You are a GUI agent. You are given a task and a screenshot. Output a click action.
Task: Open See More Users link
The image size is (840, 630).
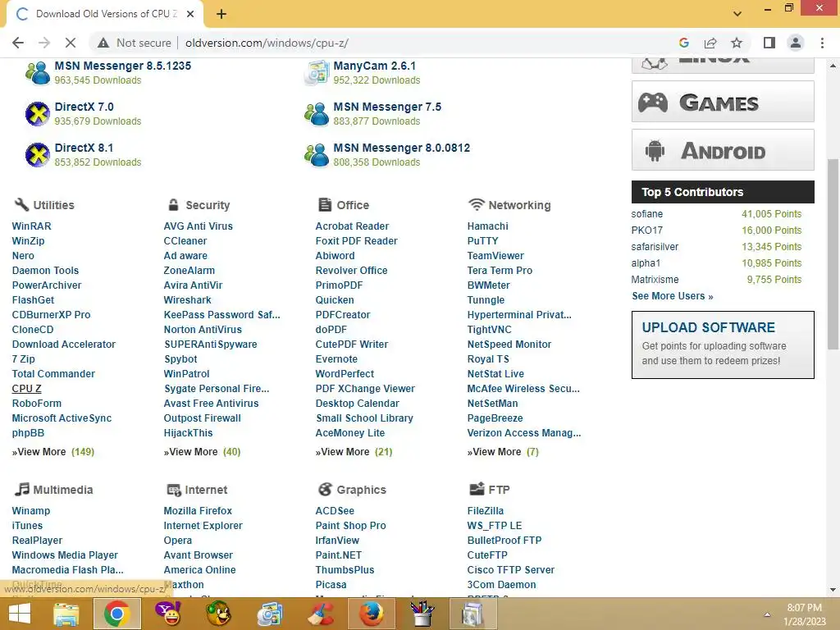click(x=673, y=296)
